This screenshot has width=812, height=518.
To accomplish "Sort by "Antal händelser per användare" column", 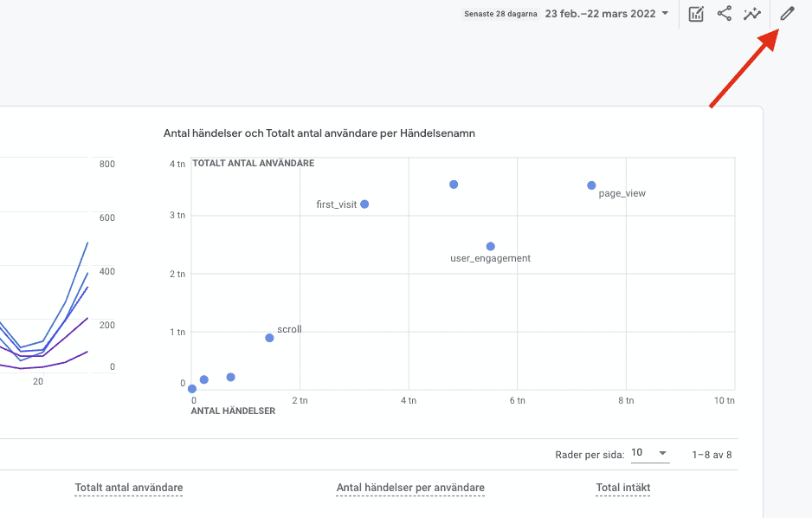I will [410, 488].
